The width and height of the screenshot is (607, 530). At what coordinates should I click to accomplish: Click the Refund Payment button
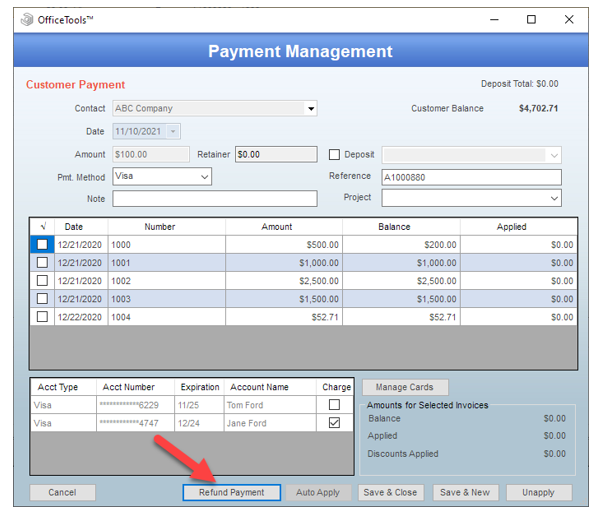[x=231, y=492]
